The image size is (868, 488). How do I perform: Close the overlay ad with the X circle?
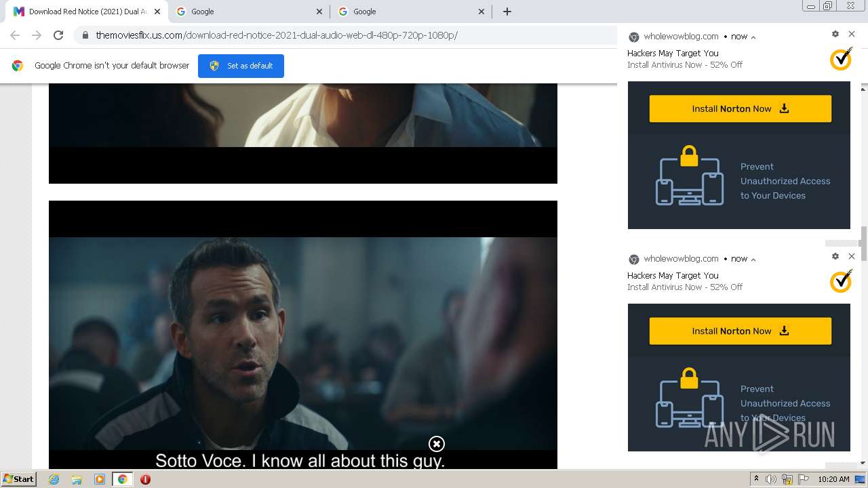[x=437, y=444]
